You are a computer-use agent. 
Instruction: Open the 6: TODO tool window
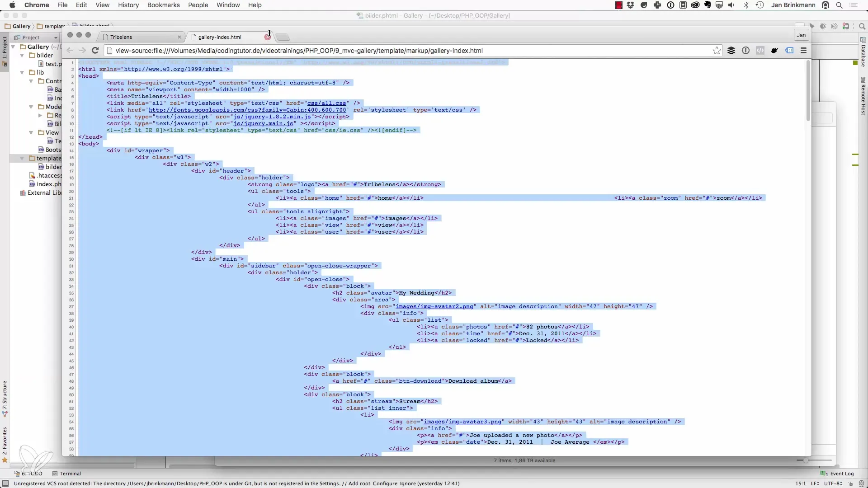[28, 474]
